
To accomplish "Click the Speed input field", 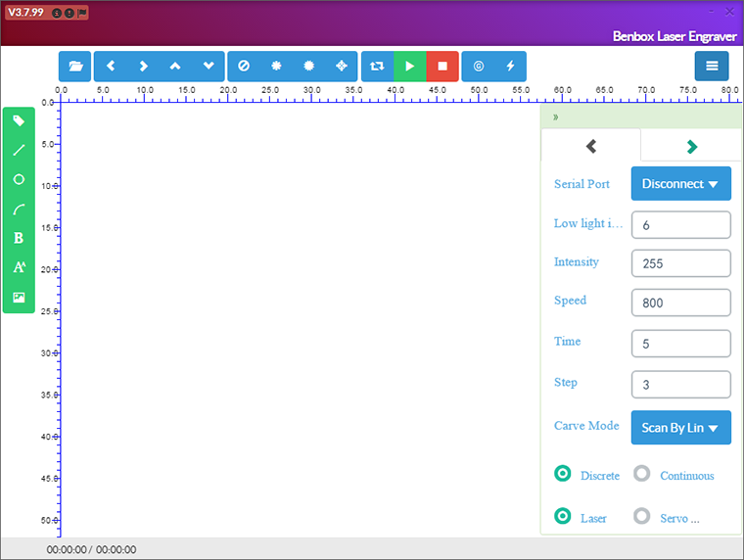I will [681, 303].
